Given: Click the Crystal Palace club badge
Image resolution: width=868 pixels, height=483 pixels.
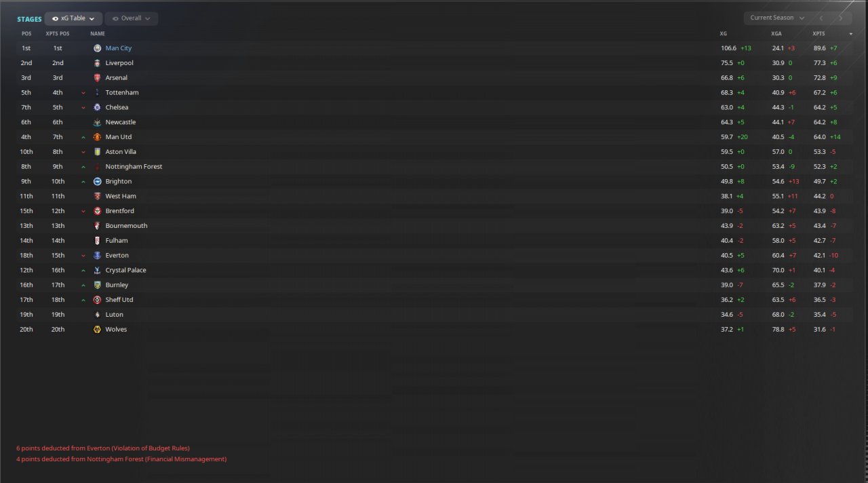Looking at the screenshot, I should tap(97, 270).
